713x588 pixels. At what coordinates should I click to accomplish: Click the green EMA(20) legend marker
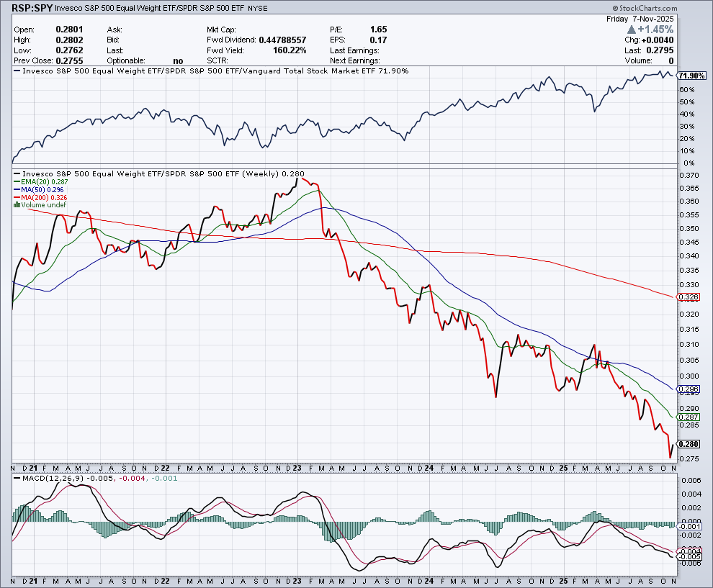(x=16, y=182)
